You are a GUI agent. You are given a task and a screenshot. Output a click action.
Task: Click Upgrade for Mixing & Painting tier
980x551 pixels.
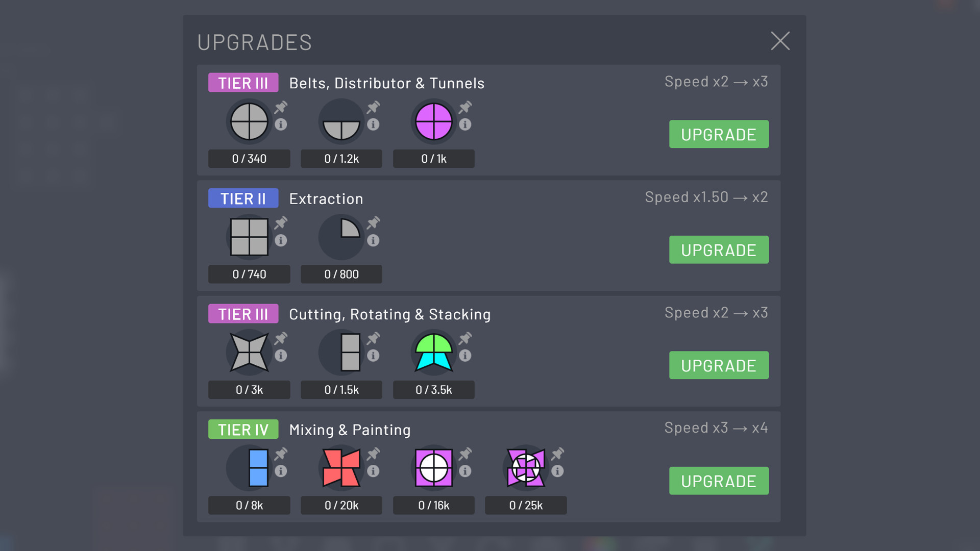click(x=718, y=481)
